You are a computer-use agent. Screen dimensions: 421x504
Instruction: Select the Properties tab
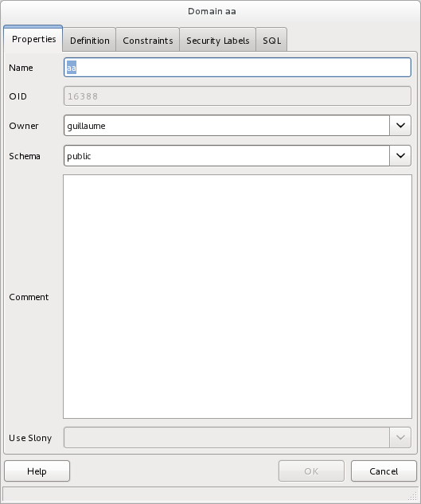click(x=33, y=39)
